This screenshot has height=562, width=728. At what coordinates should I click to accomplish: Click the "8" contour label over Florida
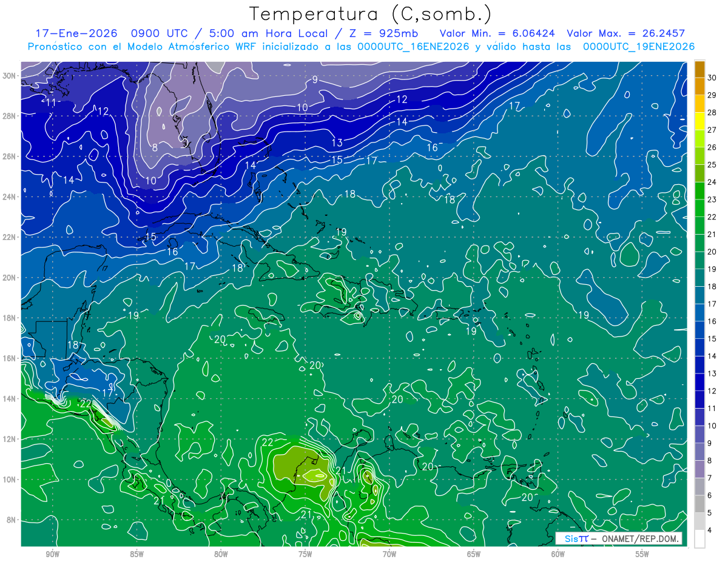(155, 147)
